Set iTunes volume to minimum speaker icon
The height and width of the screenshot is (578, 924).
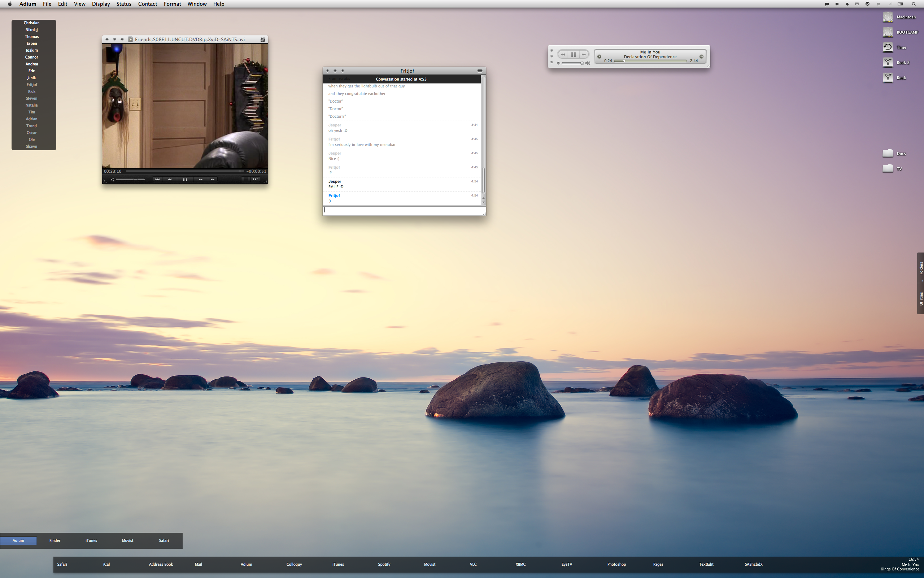coord(558,63)
